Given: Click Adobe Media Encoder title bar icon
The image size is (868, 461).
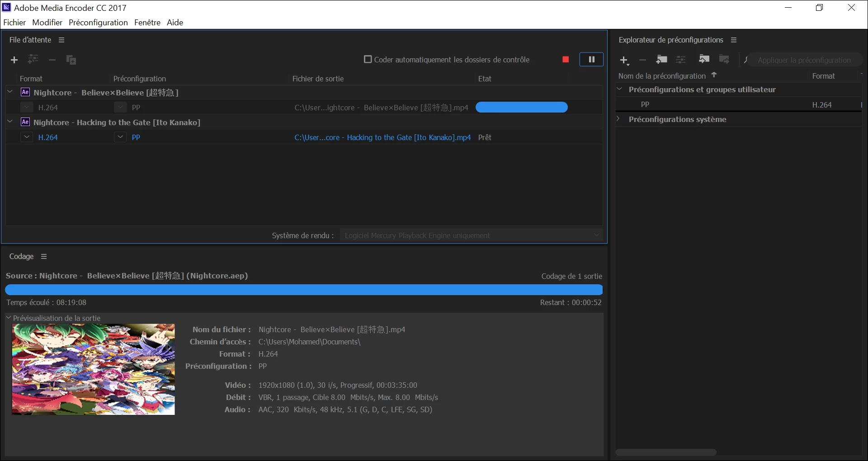Looking at the screenshot, I should click(7, 7).
